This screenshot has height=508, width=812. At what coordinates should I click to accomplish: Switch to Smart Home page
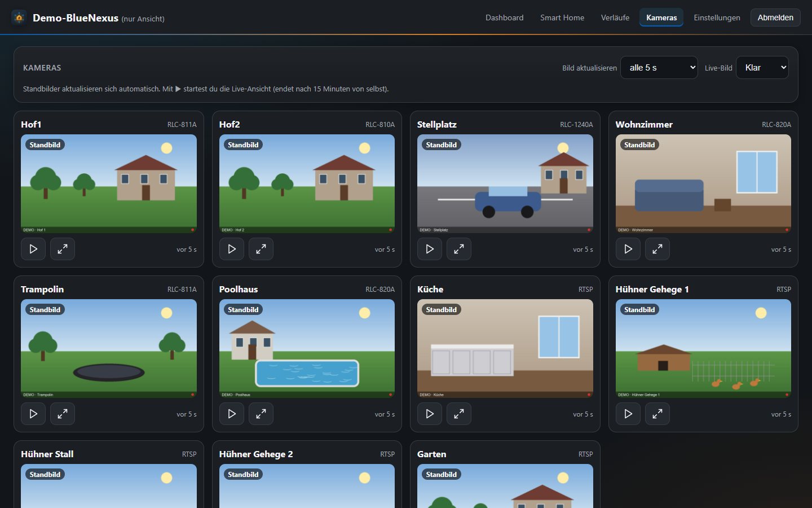click(x=562, y=17)
